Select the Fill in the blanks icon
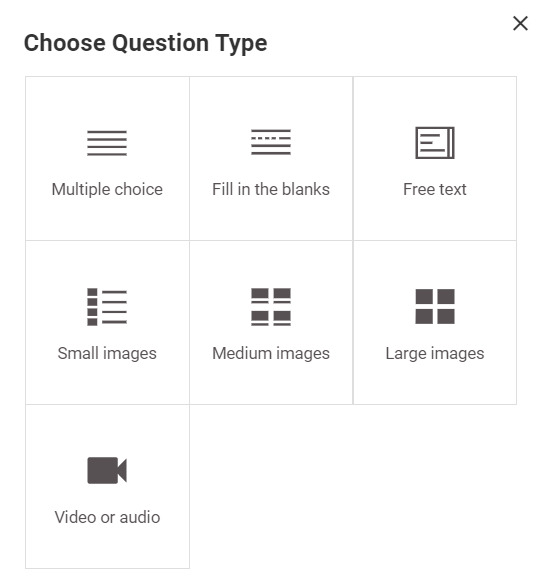This screenshot has height=578, width=543. pos(271,142)
